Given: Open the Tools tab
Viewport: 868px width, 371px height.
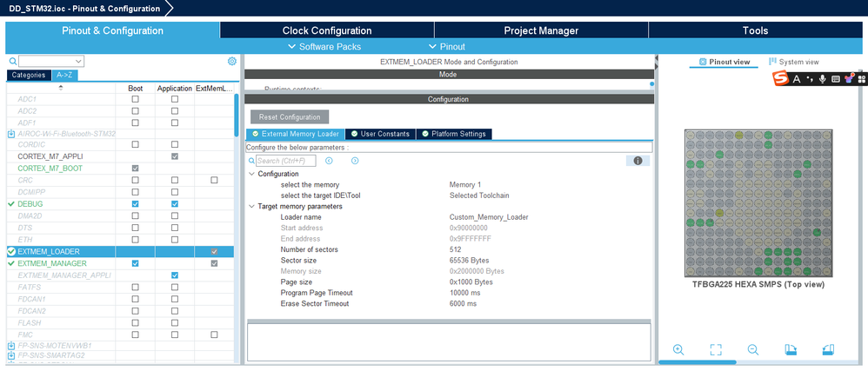Looking at the screenshot, I should click(x=755, y=30).
